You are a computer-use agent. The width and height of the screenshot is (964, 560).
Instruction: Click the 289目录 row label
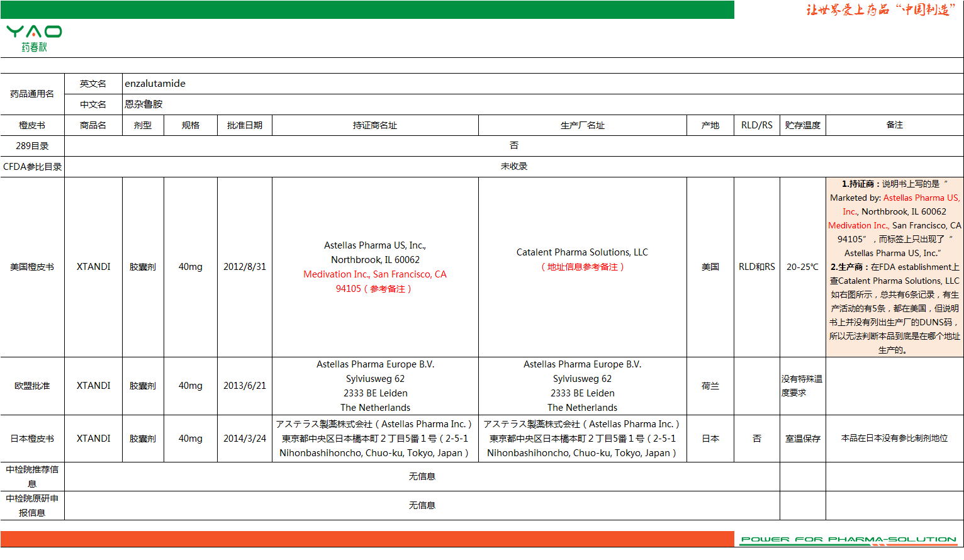click(x=32, y=146)
